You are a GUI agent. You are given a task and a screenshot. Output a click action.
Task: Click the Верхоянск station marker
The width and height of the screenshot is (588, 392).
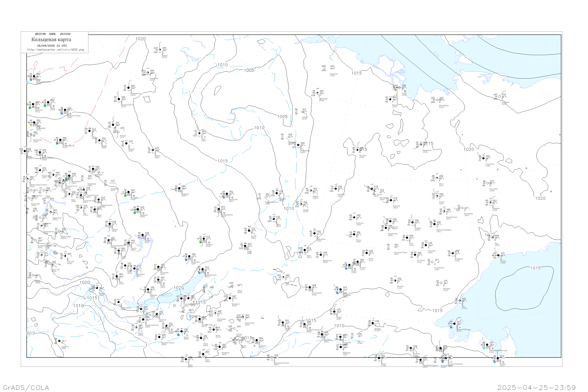coord(421,145)
